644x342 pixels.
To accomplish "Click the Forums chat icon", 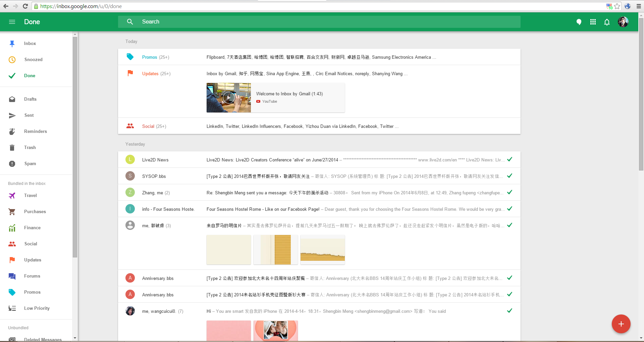I will (x=12, y=276).
